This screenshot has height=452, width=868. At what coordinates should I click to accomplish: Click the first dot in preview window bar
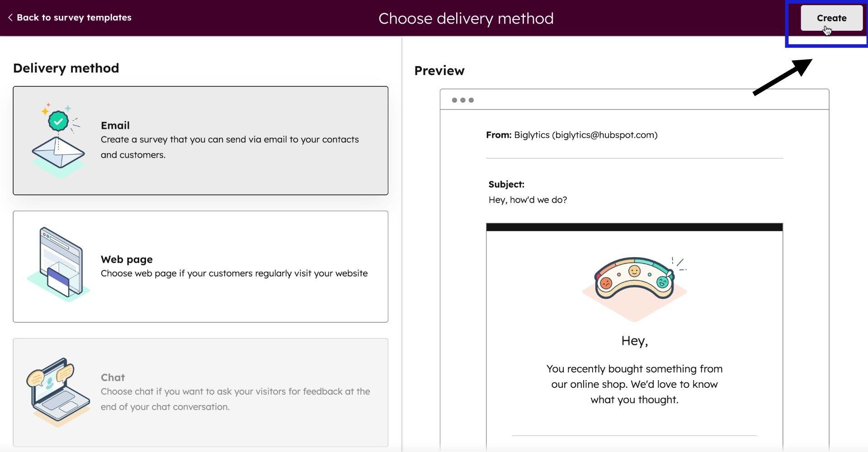click(455, 100)
